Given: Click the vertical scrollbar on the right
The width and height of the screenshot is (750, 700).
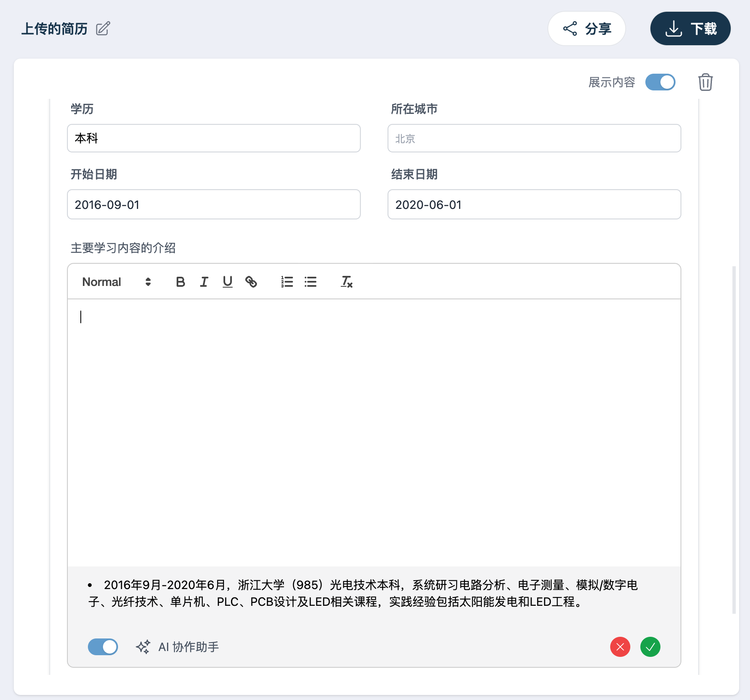Looking at the screenshot, I should (x=734, y=440).
